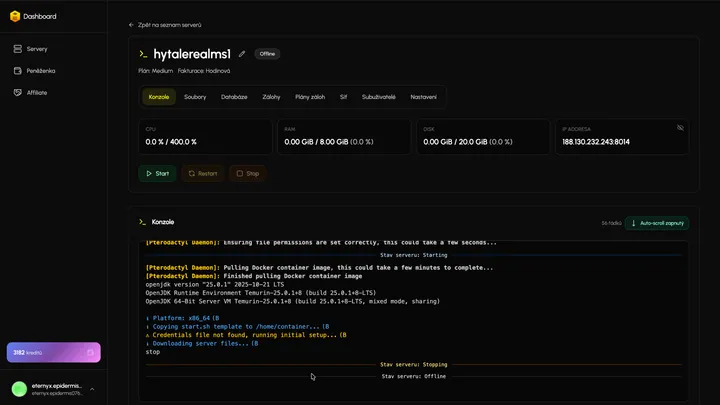Image resolution: width=720 pixels, height=405 pixels.
Task: Switch to the Soubory tab
Action: click(195, 97)
